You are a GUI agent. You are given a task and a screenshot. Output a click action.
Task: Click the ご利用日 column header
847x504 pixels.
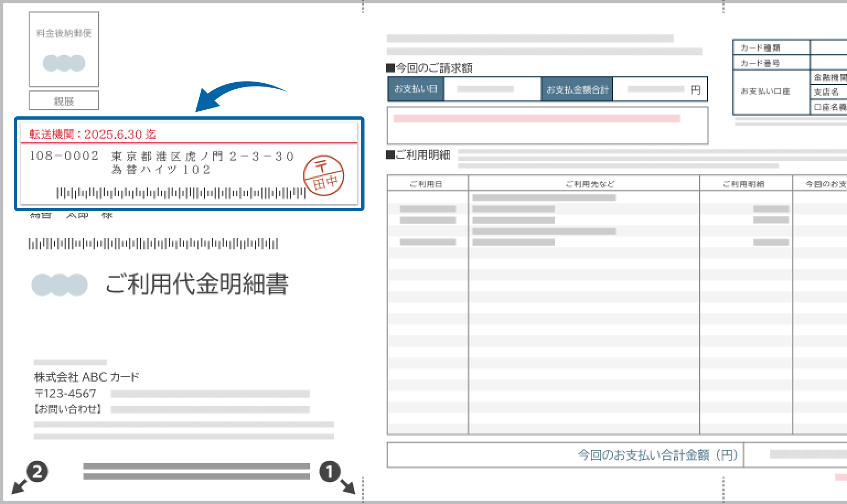pyautogui.click(x=427, y=184)
